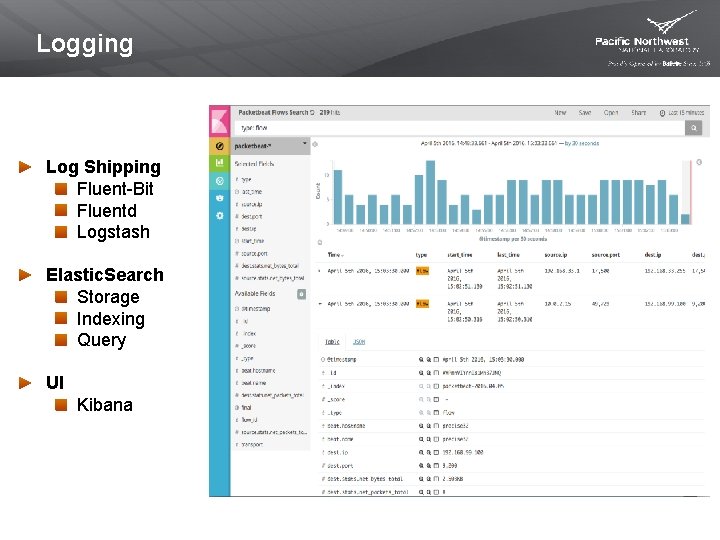720x540 pixels.
Task: Select the beat.hostname field under Available Fields
Action: [259, 371]
